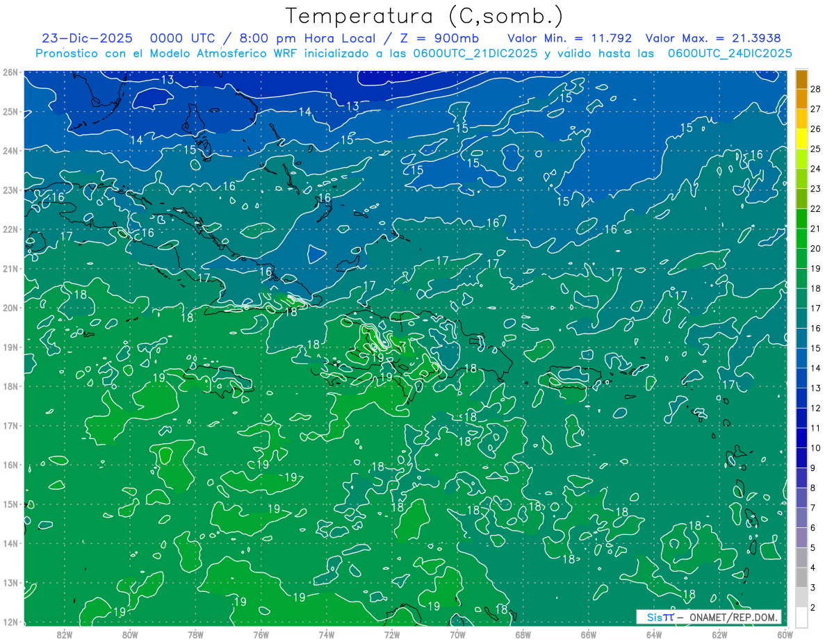Click the top color bar segment above 28
834x644 pixels.
click(x=802, y=79)
